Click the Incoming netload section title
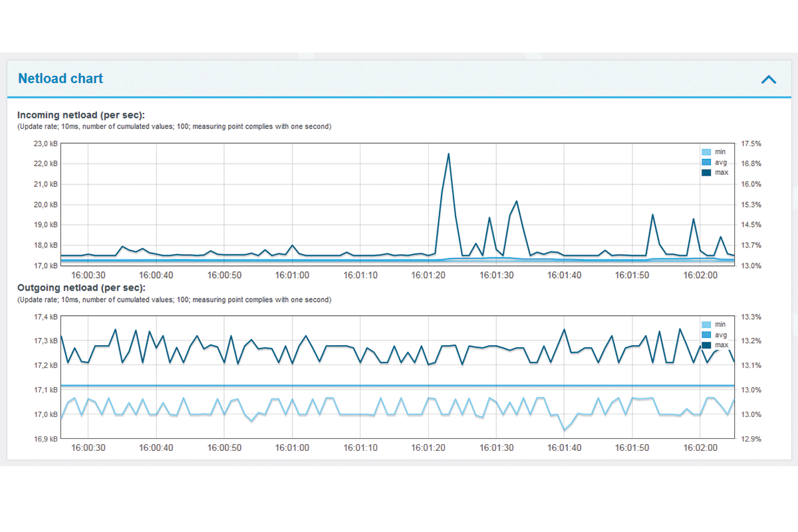Screen dimensions: 798x532 (80, 114)
